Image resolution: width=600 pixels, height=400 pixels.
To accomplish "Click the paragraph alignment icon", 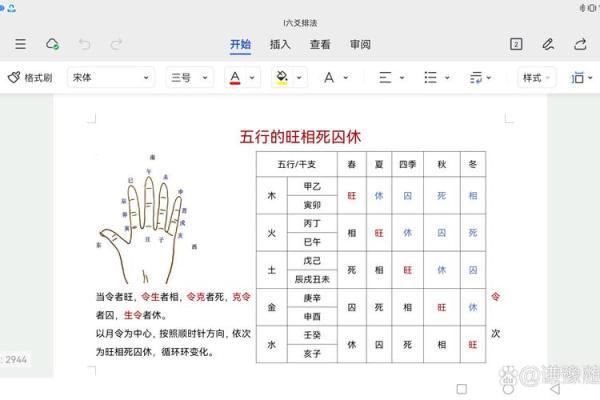I will pyautogui.click(x=385, y=78).
